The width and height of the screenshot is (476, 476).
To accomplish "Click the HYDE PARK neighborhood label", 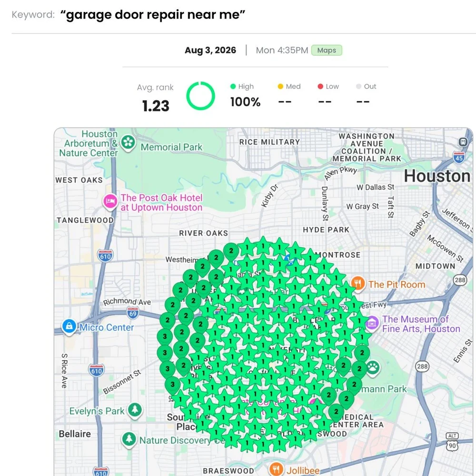I will coord(326,230).
